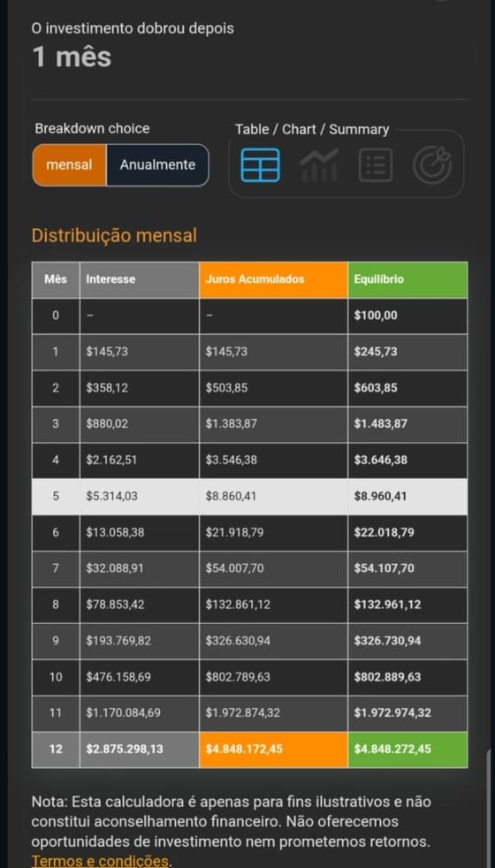Click the $1.170.084,69 interest cell
This screenshot has width=495, height=868.
(140, 713)
